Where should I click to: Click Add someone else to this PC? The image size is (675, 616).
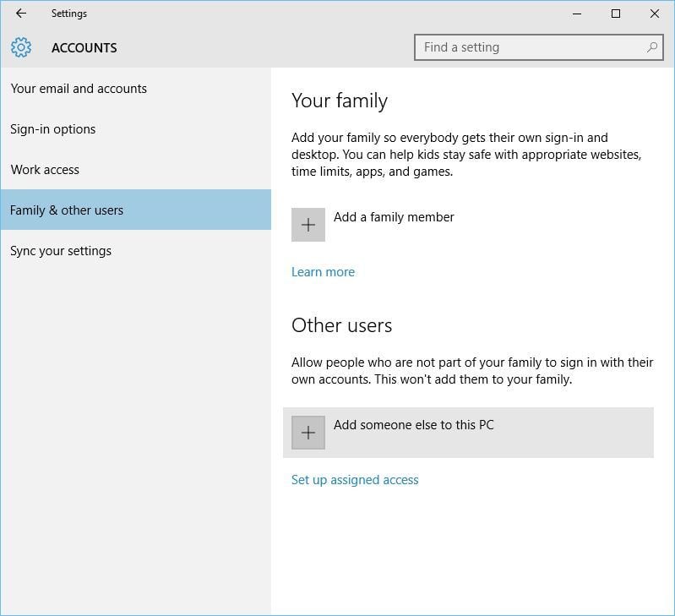point(468,433)
